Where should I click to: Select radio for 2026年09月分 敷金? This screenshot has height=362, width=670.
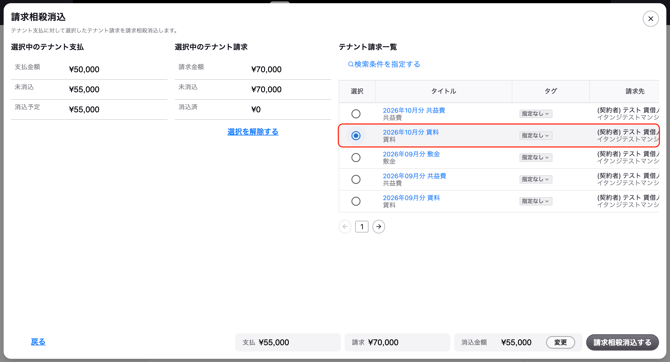point(356,158)
